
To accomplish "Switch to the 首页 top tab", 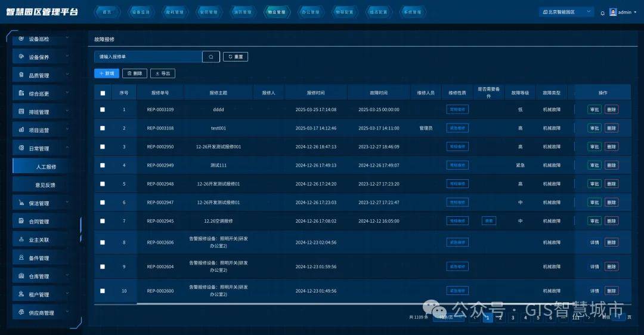I will [x=107, y=12].
